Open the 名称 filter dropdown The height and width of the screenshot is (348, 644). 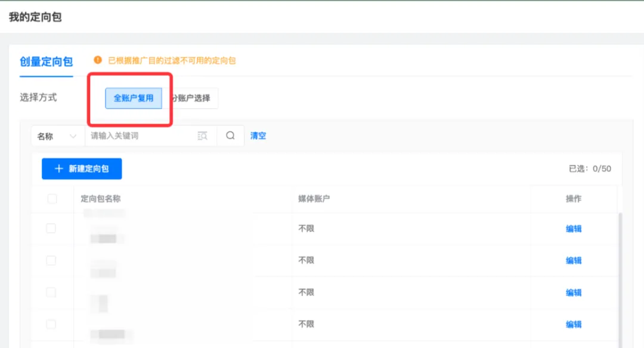tap(58, 135)
